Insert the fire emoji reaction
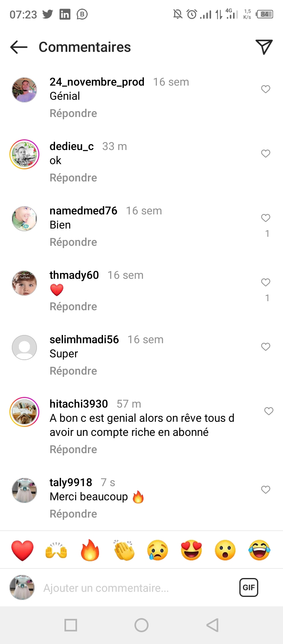This screenshot has height=644, width=283. tap(90, 550)
